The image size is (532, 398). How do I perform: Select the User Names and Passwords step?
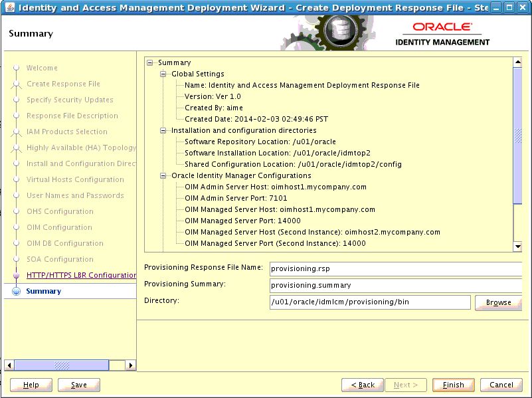click(75, 195)
